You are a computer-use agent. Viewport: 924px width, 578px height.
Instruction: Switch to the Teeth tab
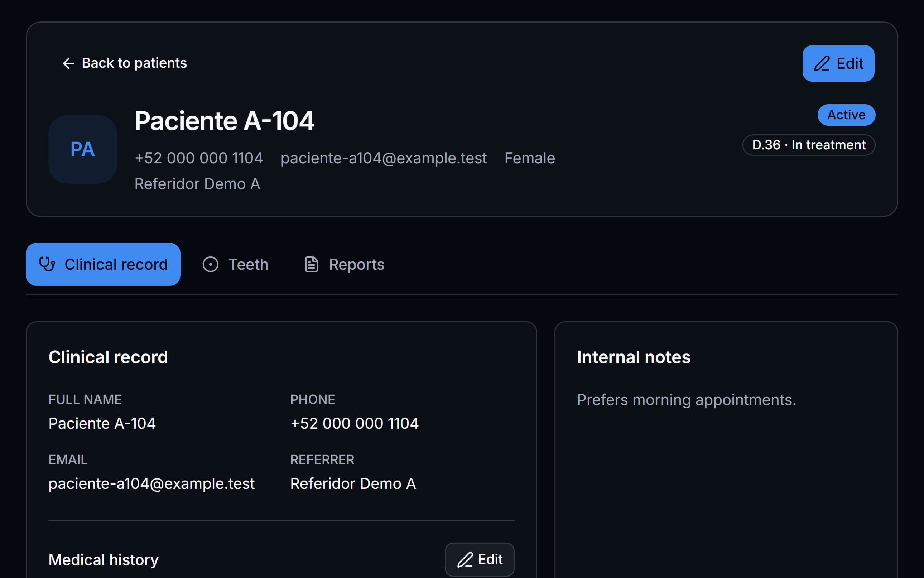pyautogui.click(x=236, y=264)
